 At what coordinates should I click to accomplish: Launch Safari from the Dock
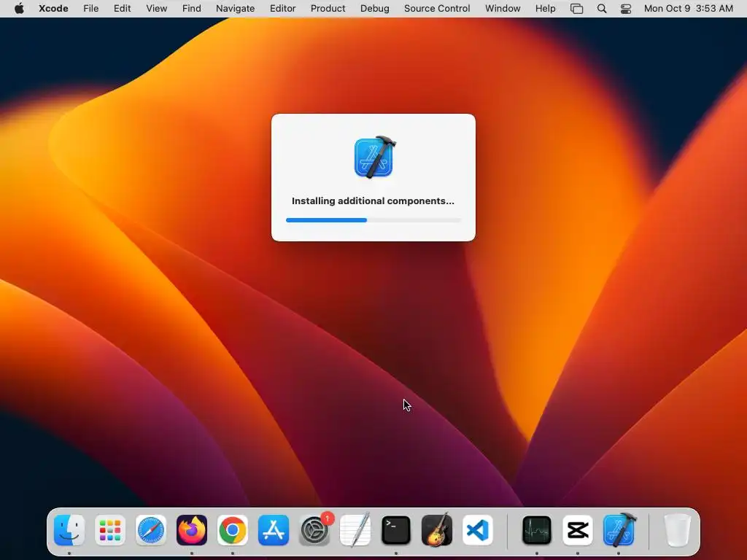[151, 530]
